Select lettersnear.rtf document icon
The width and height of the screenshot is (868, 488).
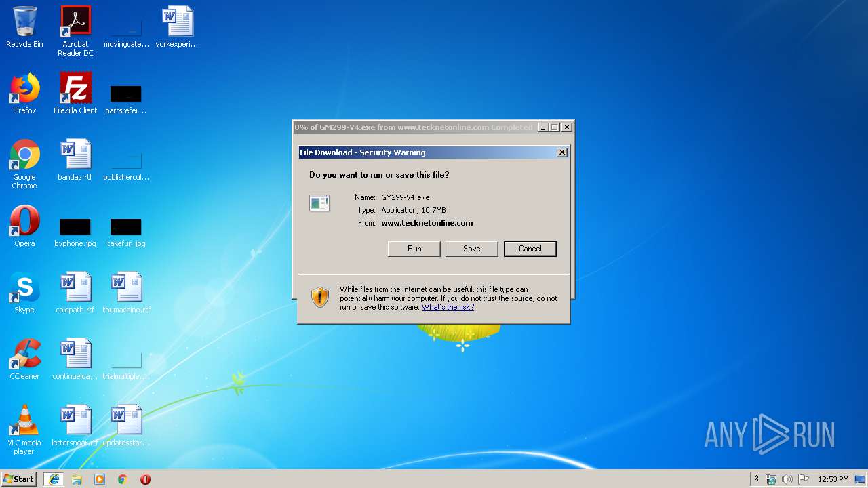click(75, 426)
